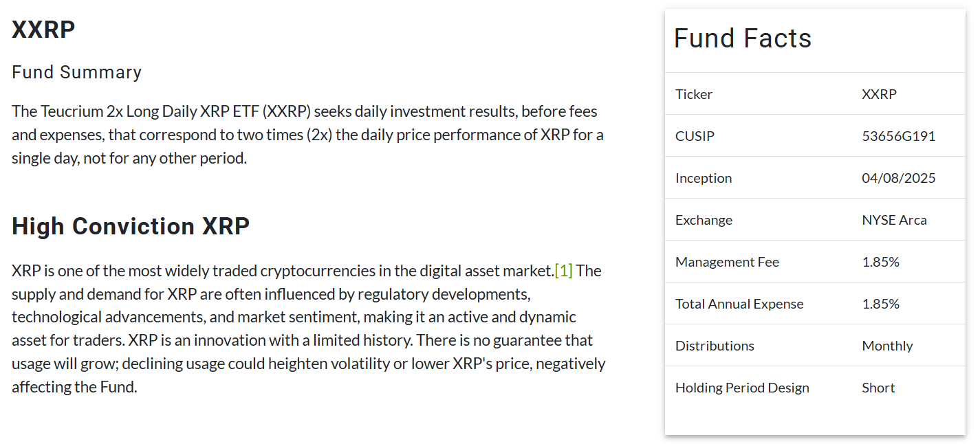Select the Exchange row label
Viewport: 980px width, 444px height.
click(x=704, y=220)
